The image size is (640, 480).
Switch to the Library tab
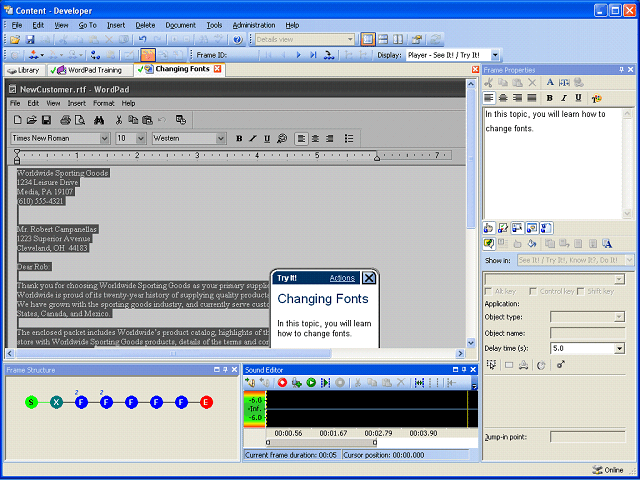[24, 70]
